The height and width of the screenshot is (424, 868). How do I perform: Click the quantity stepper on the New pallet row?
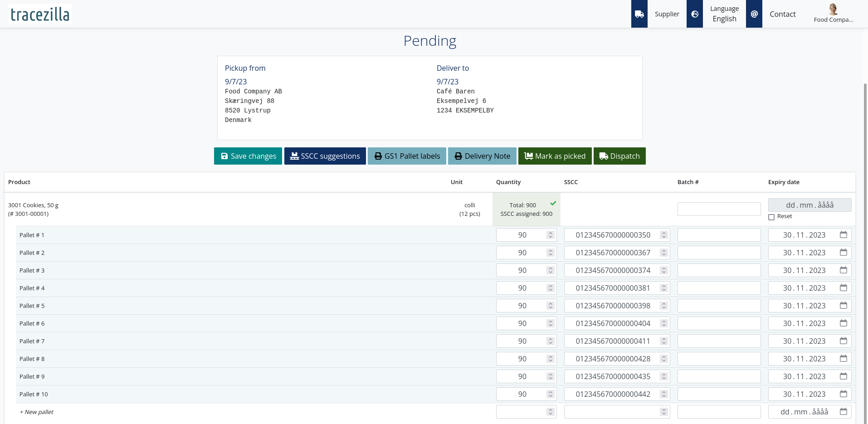tap(550, 411)
